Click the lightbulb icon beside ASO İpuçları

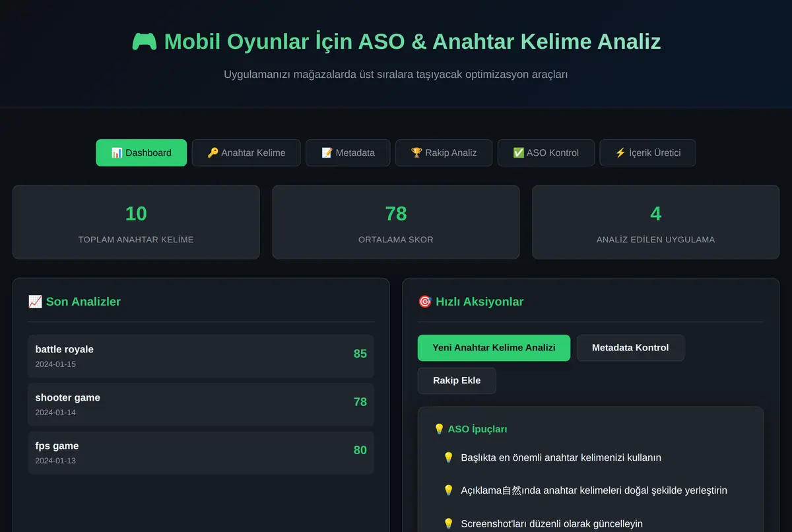[439, 429]
